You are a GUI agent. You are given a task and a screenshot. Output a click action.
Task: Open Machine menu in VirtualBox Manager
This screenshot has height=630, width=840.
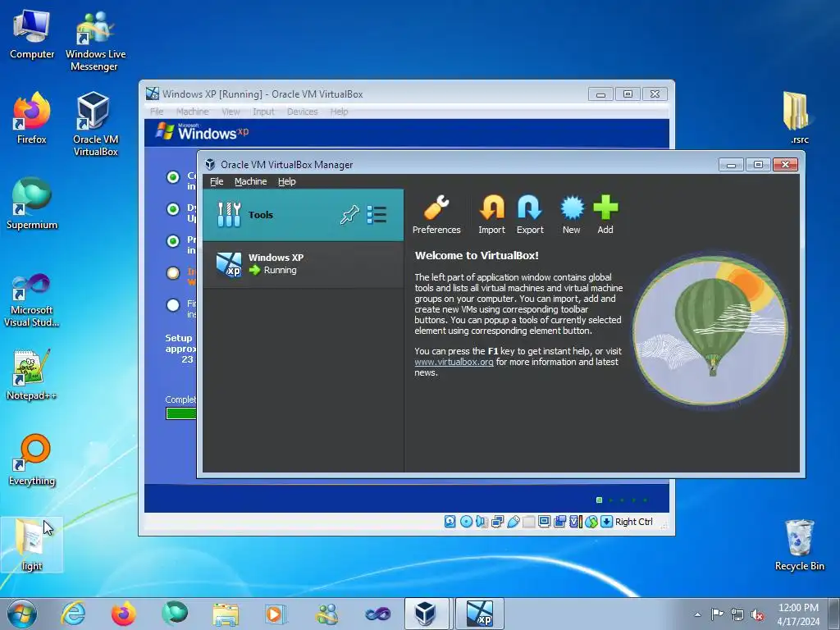click(251, 181)
